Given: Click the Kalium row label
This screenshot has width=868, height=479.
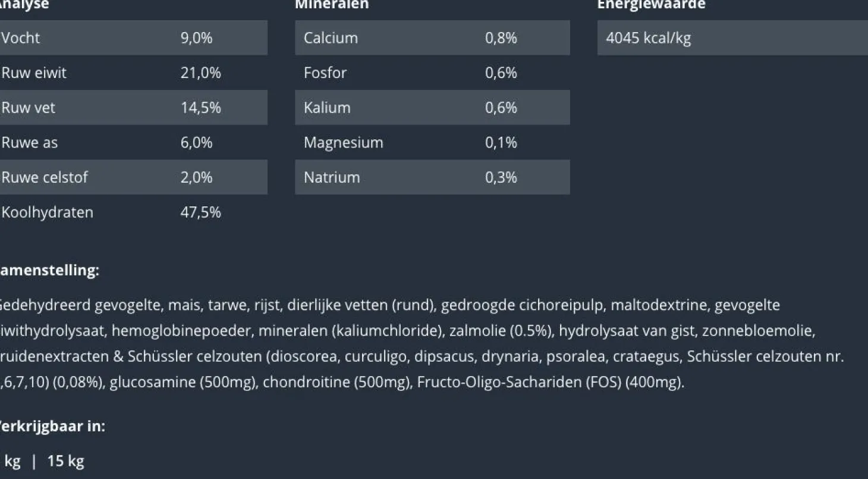Looking at the screenshot, I should 327,108.
